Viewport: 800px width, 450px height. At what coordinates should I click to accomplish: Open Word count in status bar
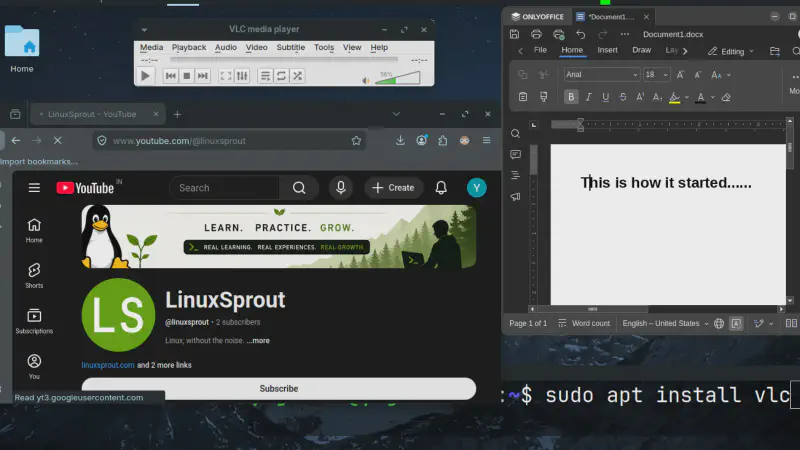pyautogui.click(x=584, y=323)
